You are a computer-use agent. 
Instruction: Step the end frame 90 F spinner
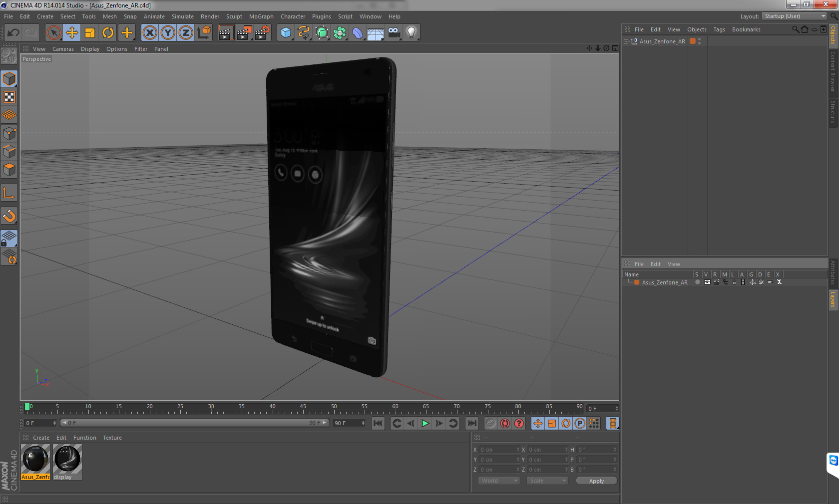pyautogui.click(x=363, y=423)
